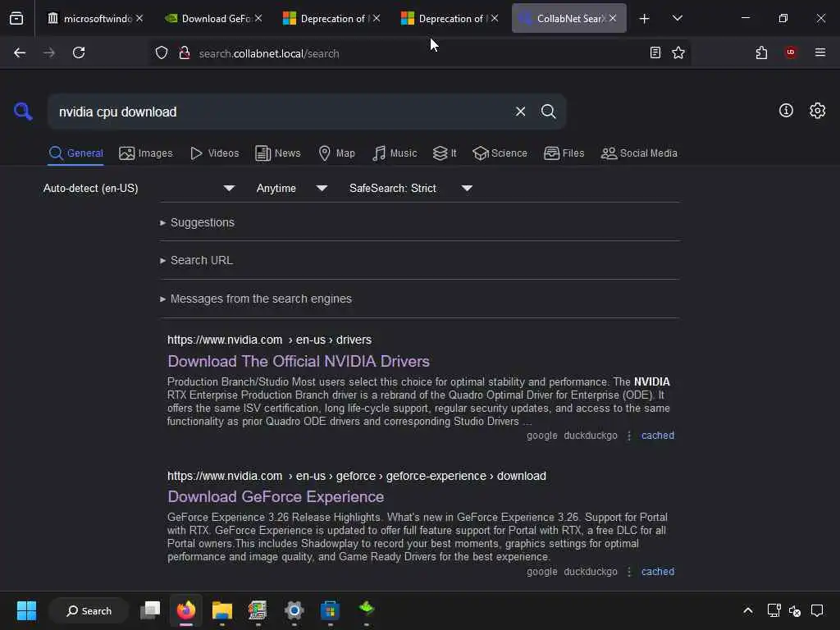Viewport: 840px width, 630px height.
Task: Open the Auto-detect language dropdown
Action: click(139, 188)
